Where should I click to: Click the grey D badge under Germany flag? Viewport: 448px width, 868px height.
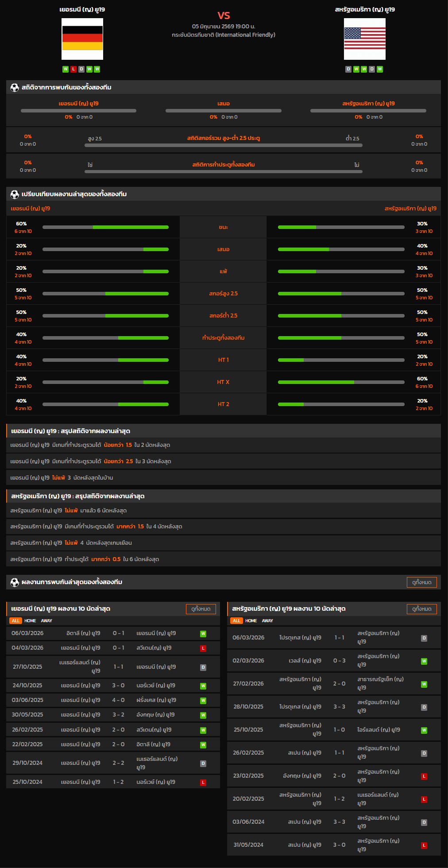(x=81, y=69)
